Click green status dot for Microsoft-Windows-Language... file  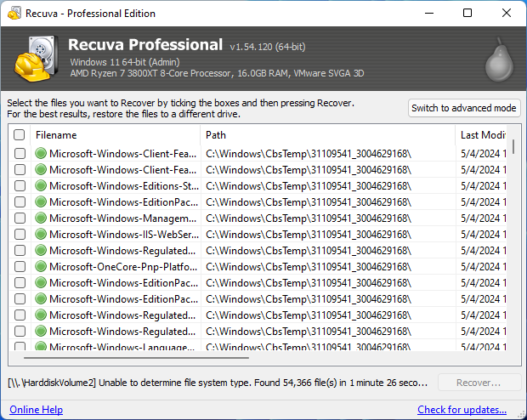(x=41, y=346)
